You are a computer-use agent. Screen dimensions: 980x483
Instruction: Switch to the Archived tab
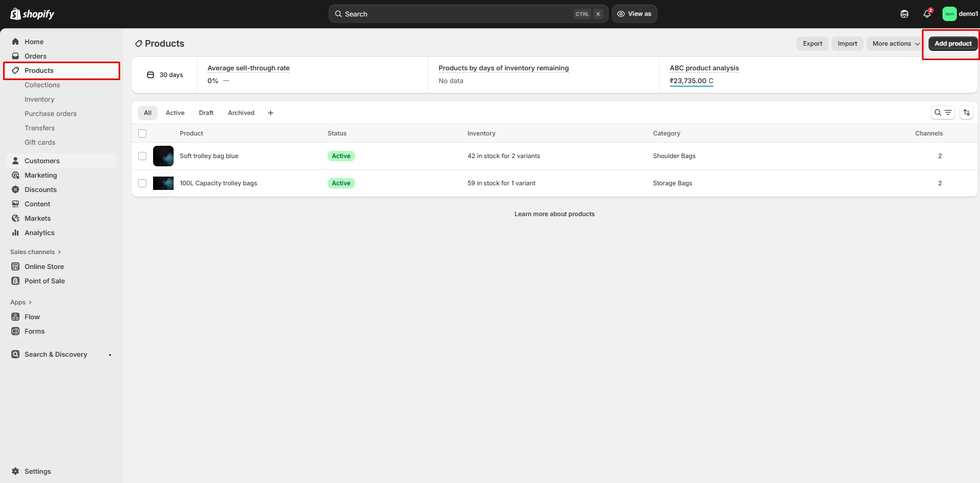pos(241,113)
